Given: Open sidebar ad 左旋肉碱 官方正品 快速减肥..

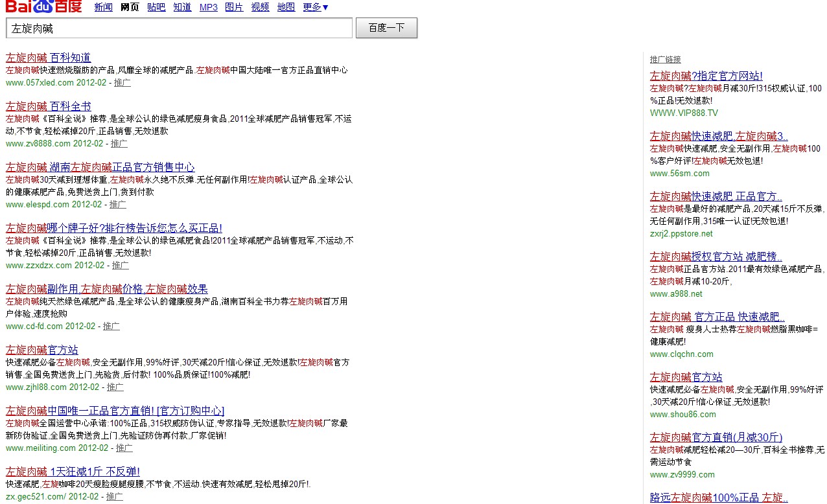Looking at the screenshot, I should pos(717,317).
